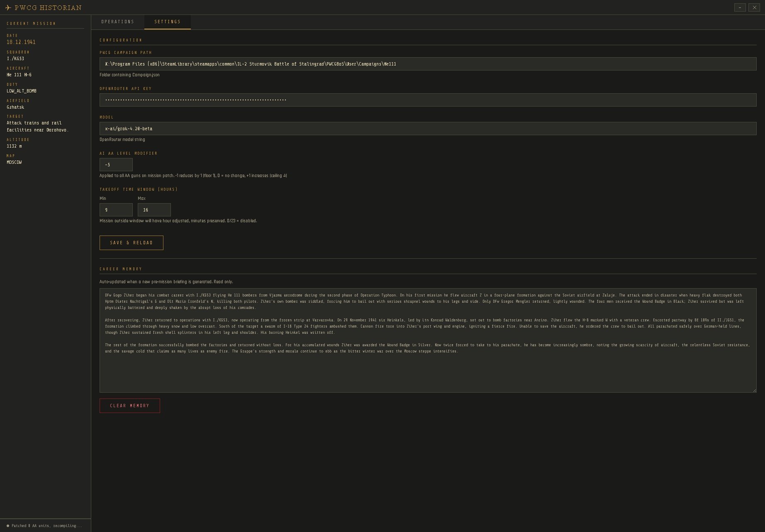Image resolution: width=765 pixels, height=532 pixels.
Task: Grab the resize handle of the career memory box
Action: (754, 390)
